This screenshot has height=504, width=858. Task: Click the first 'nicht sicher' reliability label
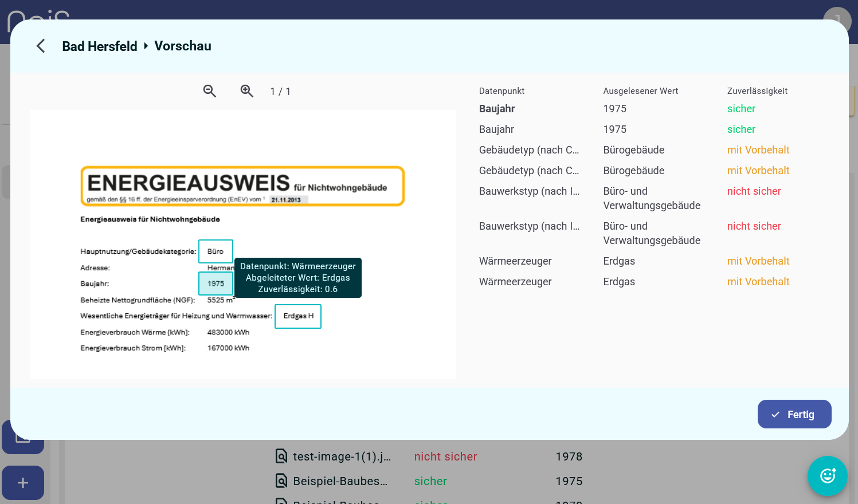pyautogui.click(x=754, y=191)
